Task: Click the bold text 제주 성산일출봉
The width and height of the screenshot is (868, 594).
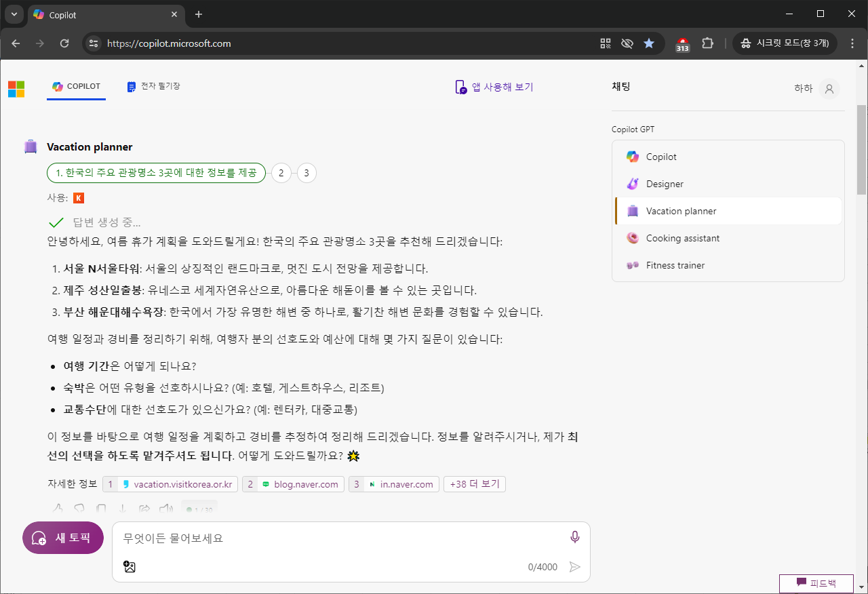Action: [102, 290]
